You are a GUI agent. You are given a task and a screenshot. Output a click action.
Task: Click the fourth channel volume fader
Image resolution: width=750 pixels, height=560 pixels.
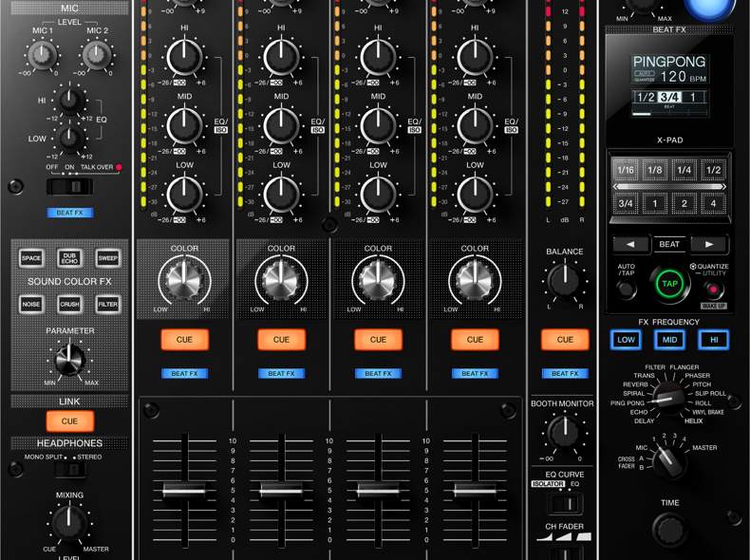475,490
